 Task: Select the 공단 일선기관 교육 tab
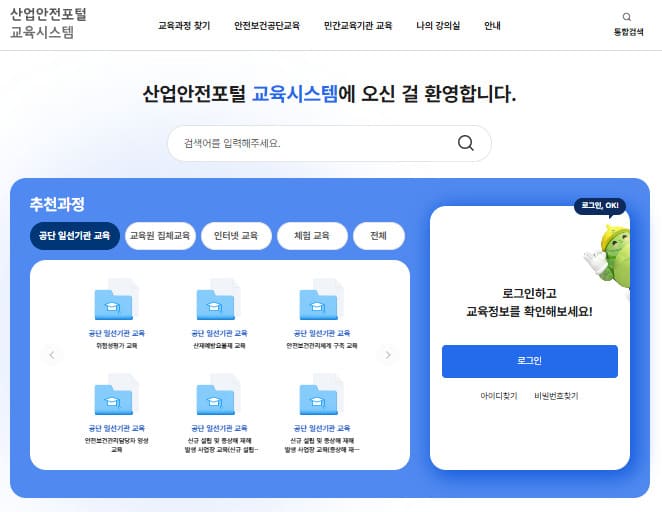[x=75, y=236]
